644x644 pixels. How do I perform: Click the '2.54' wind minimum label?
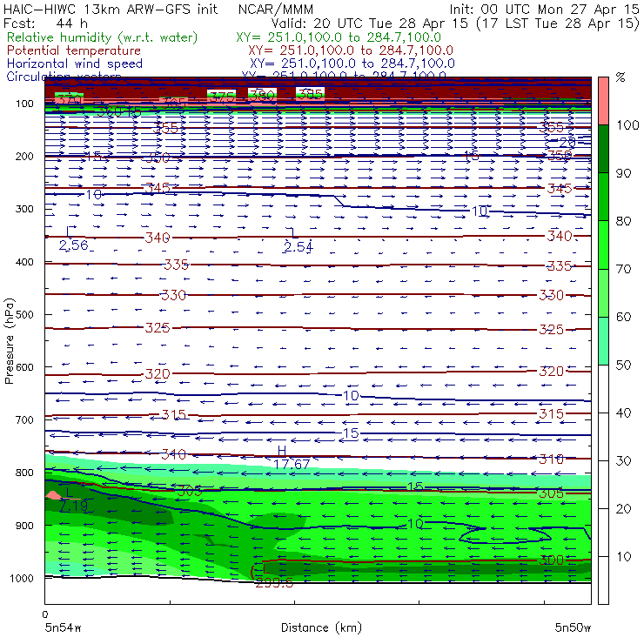299,247
